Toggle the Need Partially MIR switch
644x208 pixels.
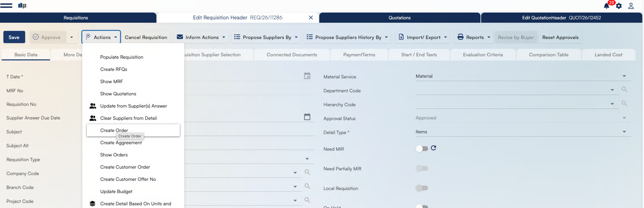(422, 169)
